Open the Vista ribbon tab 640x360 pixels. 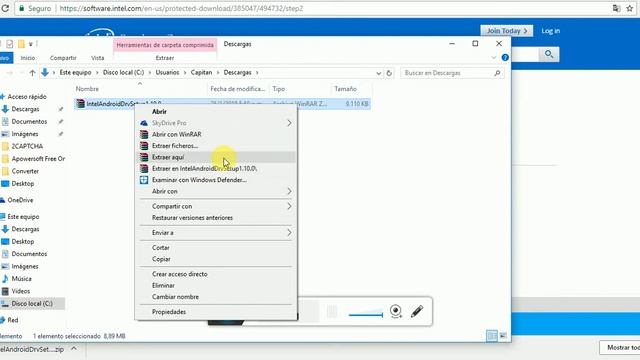98,58
